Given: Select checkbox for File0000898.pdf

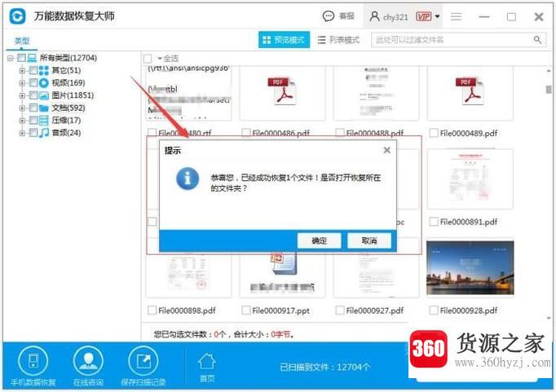Looking at the screenshot, I should pyautogui.click(x=152, y=311).
